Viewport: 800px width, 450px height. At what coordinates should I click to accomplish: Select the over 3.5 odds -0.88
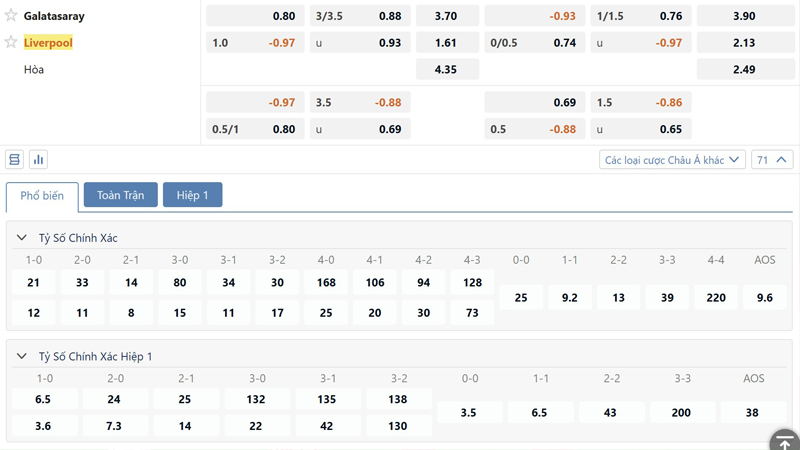coord(360,102)
